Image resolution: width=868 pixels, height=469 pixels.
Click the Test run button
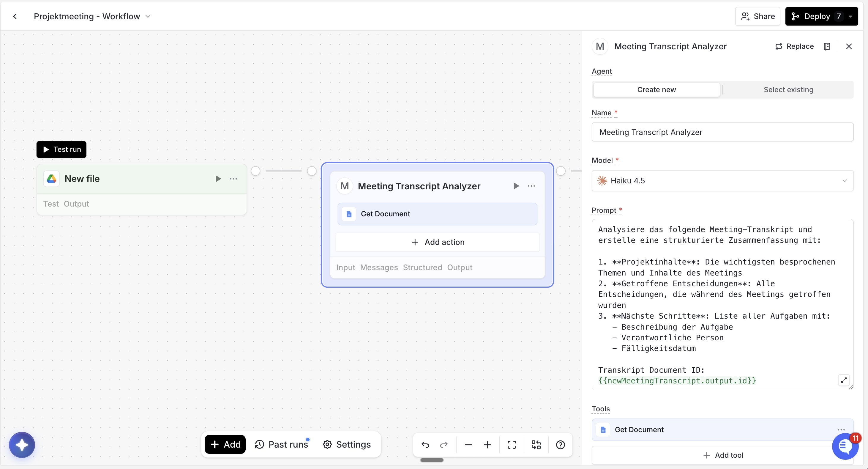point(61,149)
